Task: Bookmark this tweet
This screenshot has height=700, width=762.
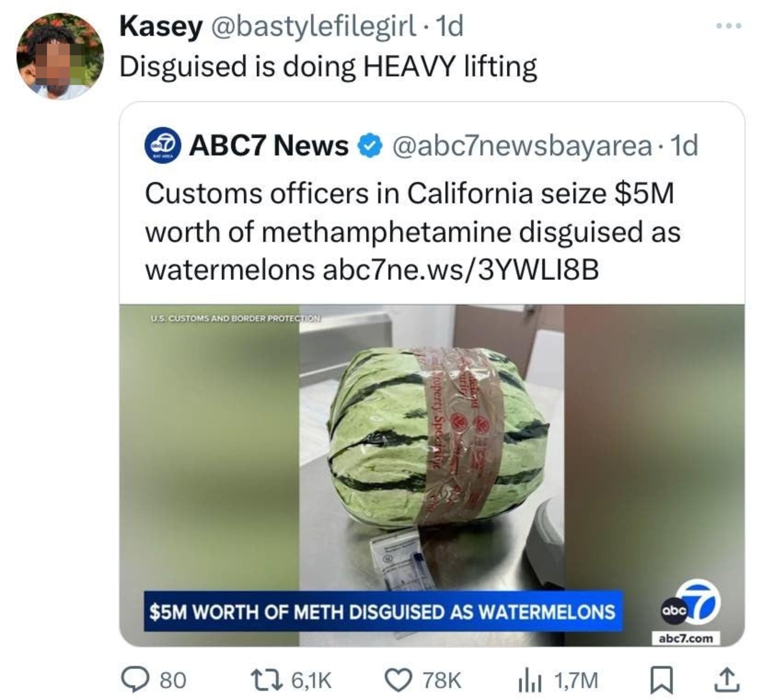Action: tap(662, 680)
